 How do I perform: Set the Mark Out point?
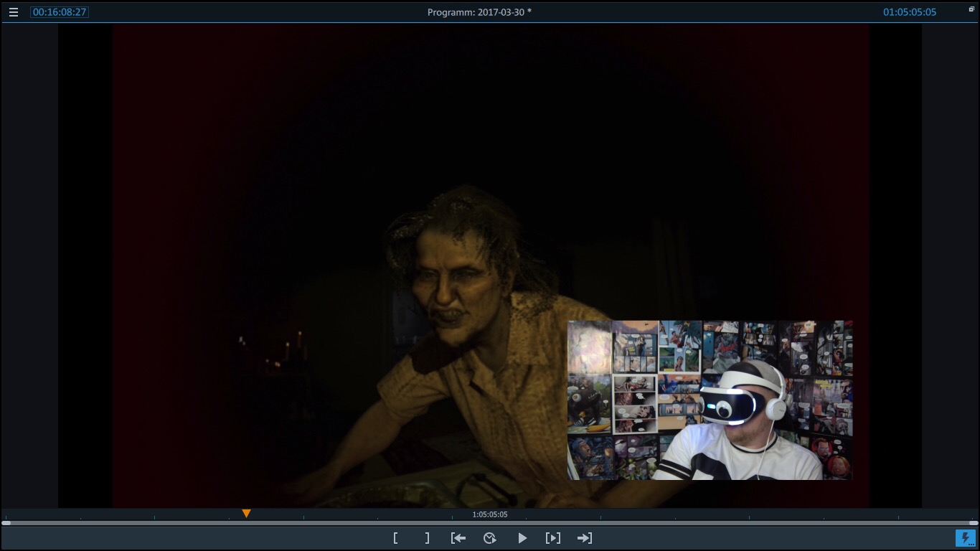(427, 538)
